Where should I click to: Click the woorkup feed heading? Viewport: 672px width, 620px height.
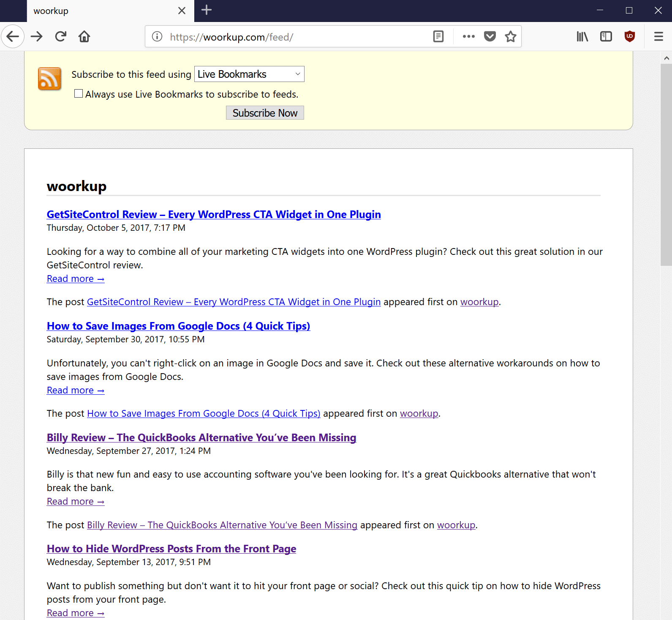pyautogui.click(x=76, y=186)
